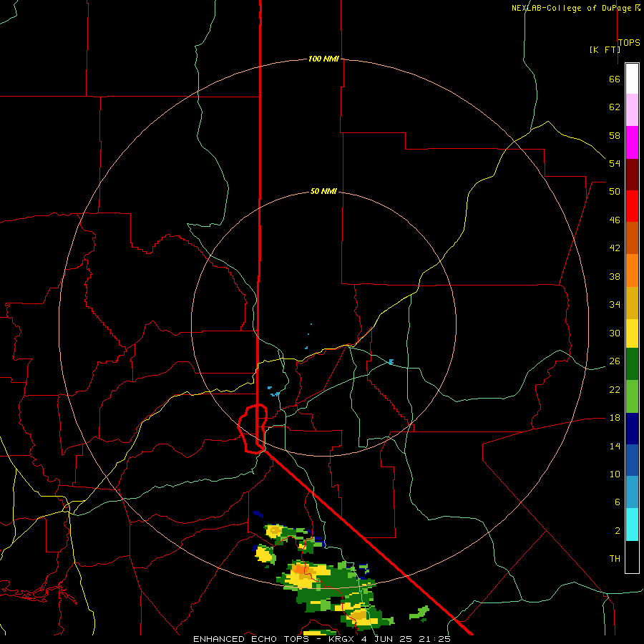Click the orange 42 K FT legend swatch
The height and width of the screenshot is (644, 644).
pyautogui.click(x=632, y=270)
